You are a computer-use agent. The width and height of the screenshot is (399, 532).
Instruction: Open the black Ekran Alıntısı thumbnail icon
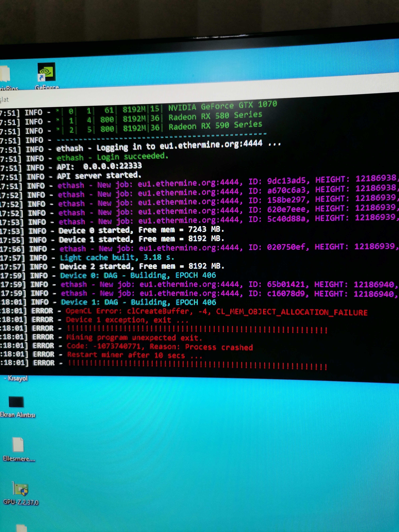tap(16, 402)
